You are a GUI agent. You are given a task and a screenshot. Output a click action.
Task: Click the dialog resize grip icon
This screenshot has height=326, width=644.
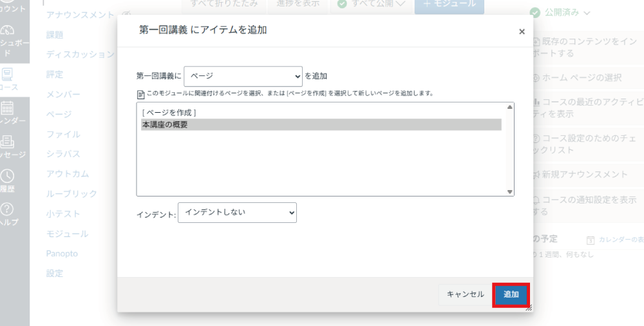pyautogui.click(x=529, y=307)
